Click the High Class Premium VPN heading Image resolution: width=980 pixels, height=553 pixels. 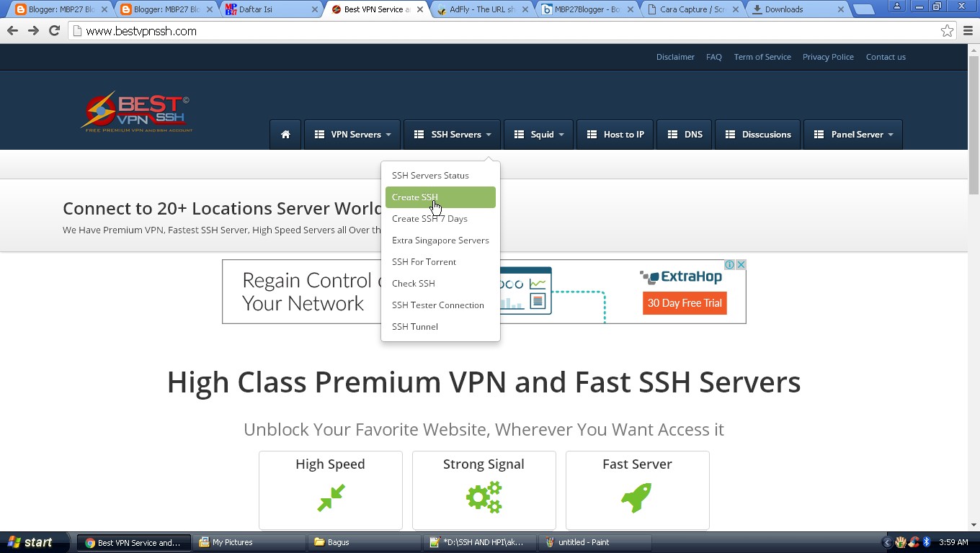point(484,382)
